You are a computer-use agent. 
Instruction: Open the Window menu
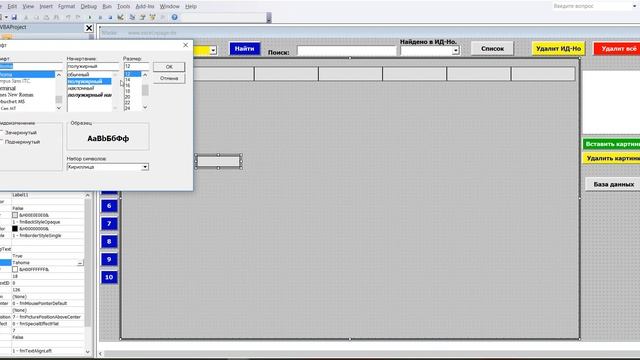tap(169, 7)
